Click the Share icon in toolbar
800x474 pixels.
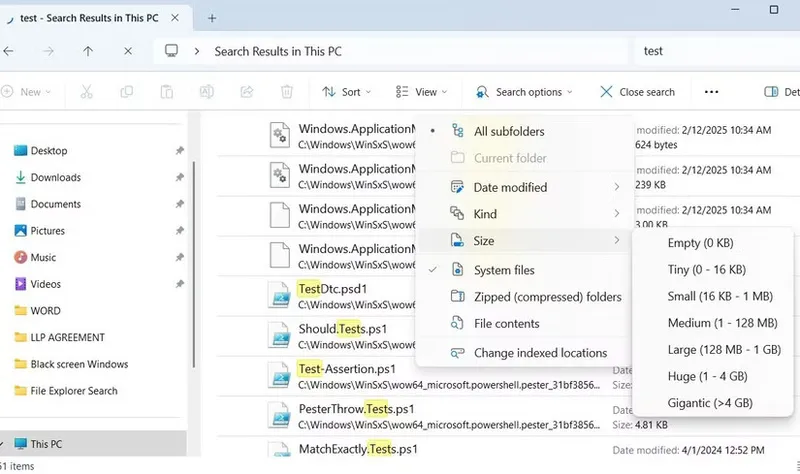[247, 92]
